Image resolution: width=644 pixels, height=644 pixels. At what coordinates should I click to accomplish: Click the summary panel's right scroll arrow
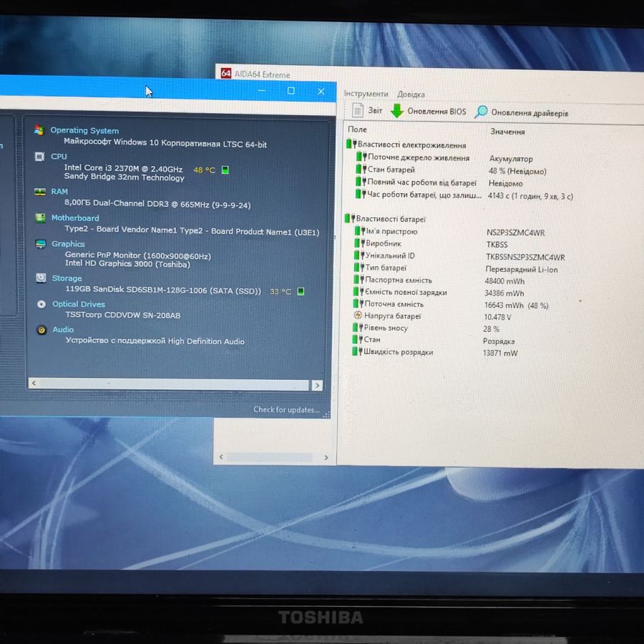tap(317, 385)
